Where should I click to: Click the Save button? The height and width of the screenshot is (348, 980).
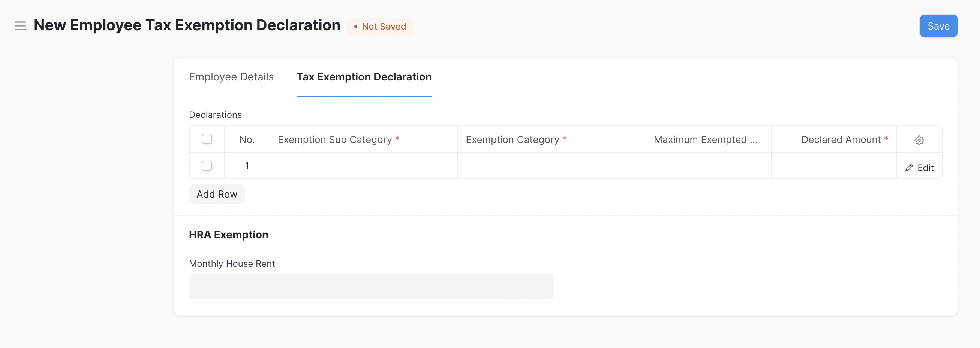pos(938,26)
